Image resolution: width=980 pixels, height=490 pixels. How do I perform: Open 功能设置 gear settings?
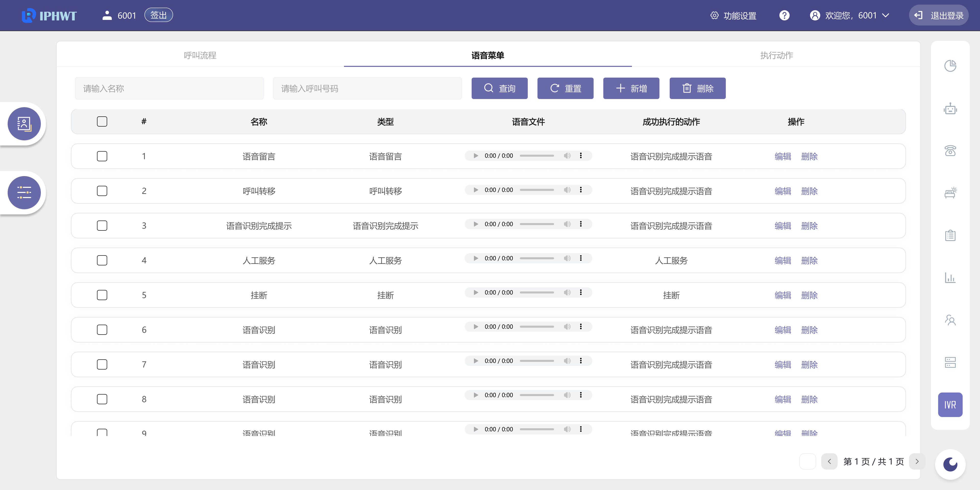[733, 16]
